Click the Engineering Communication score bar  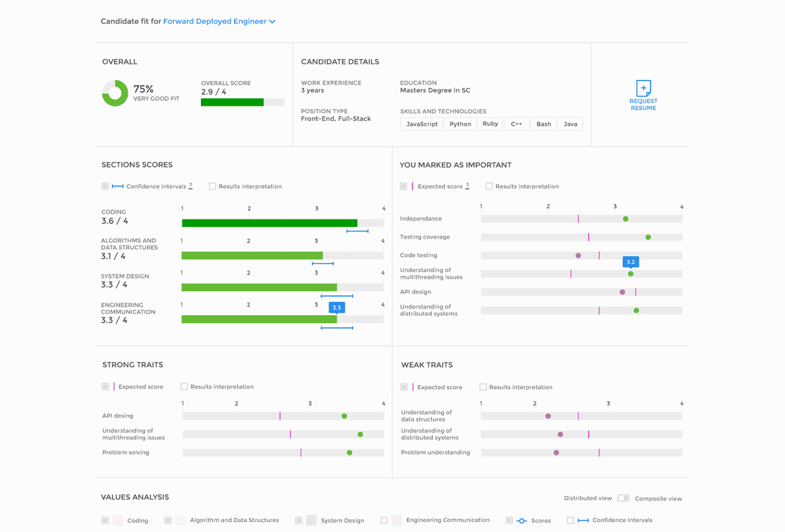click(x=283, y=319)
